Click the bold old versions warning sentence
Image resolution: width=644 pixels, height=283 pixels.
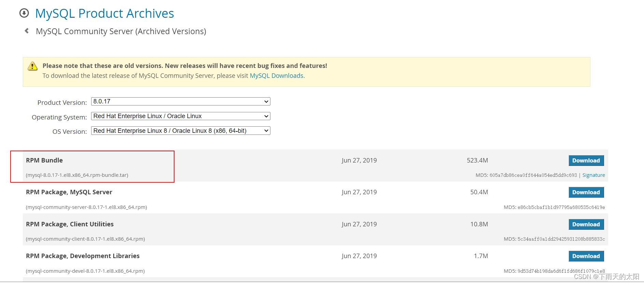pyautogui.click(x=185, y=66)
